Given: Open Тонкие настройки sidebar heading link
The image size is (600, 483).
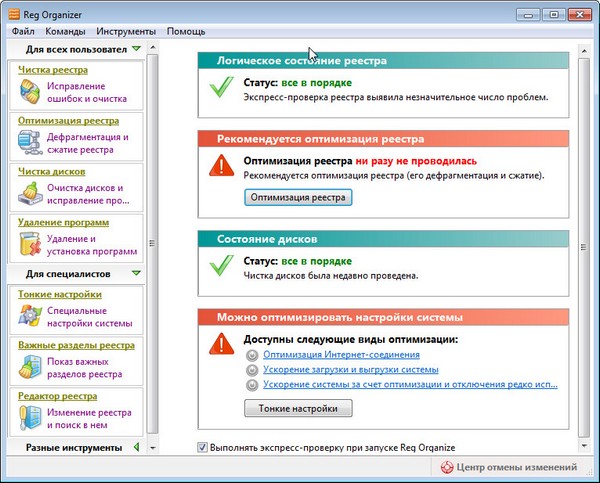Looking at the screenshot, I should pos(60,294).
